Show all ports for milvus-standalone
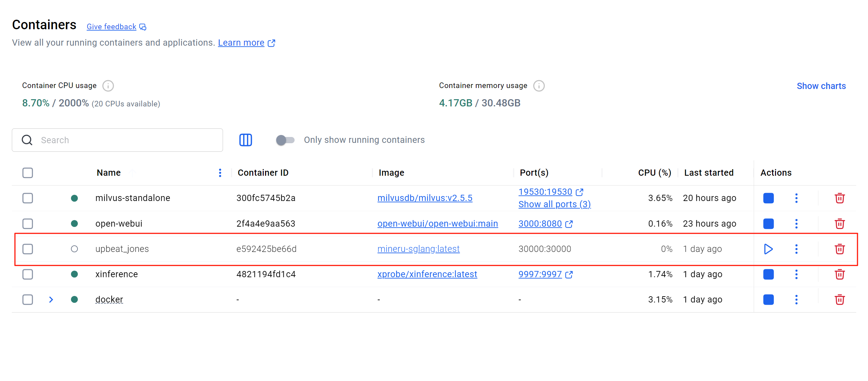Screen dimensions: 868x381 click(554, 204)
